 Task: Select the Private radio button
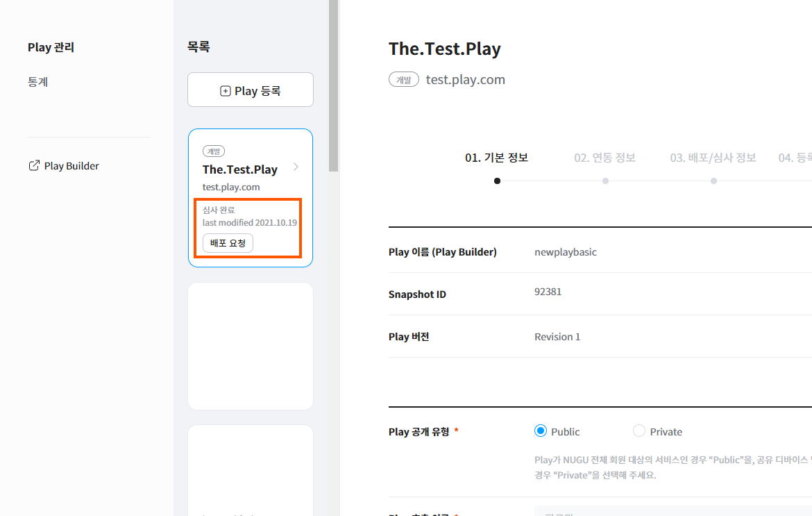(x=639, y=431)
